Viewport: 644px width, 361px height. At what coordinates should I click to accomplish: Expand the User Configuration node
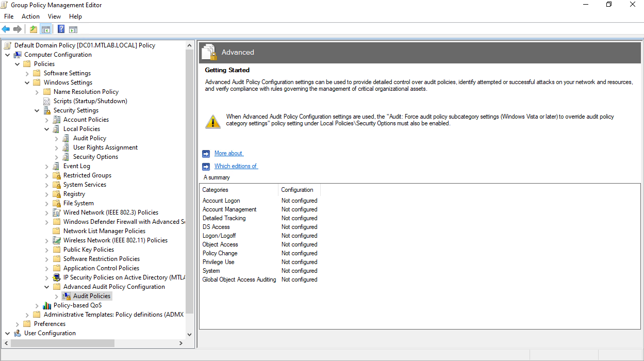click(x=7, y=333)
